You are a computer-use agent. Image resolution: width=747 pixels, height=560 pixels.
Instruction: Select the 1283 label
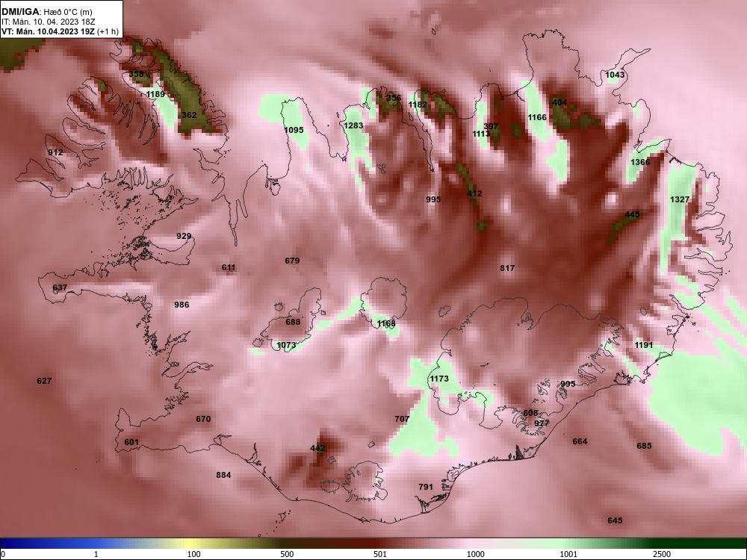(353, 125)
